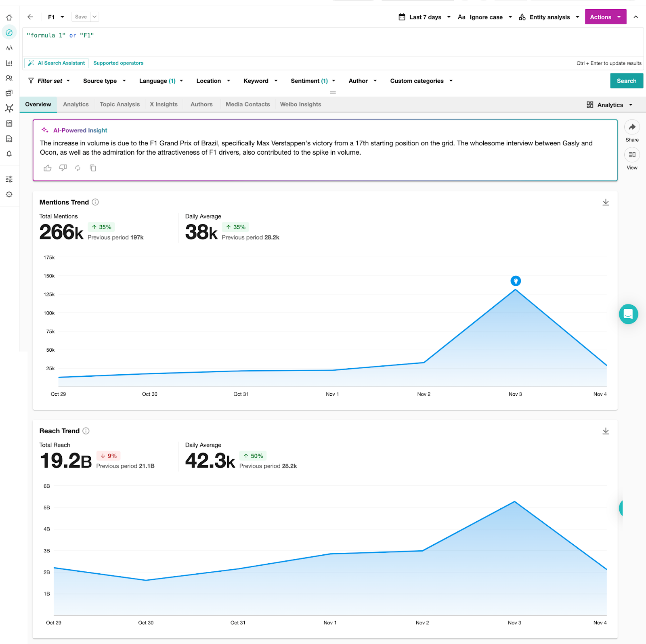Open the Filter set dropdown

pyautogui.click(x=49, y=81)
